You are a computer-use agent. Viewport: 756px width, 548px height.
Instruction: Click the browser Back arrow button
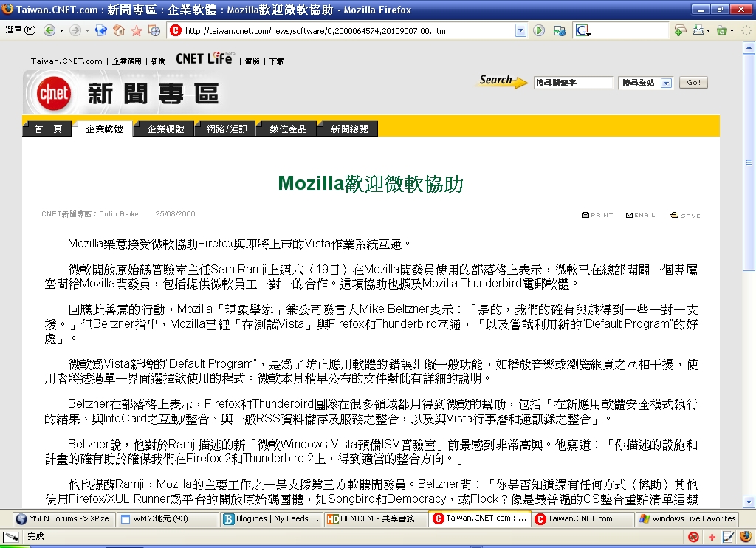point(49,30)
